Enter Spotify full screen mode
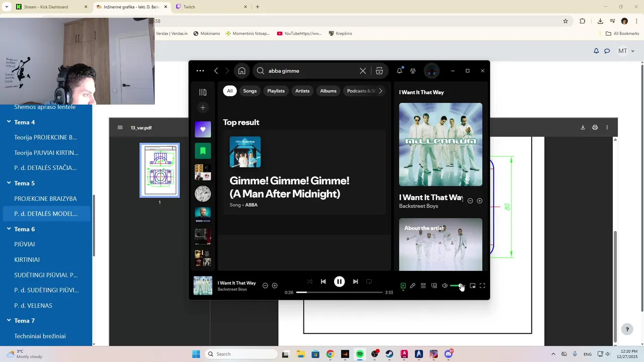Image resolution: width=644 pixels, height=362 pixels. (482, 286)
